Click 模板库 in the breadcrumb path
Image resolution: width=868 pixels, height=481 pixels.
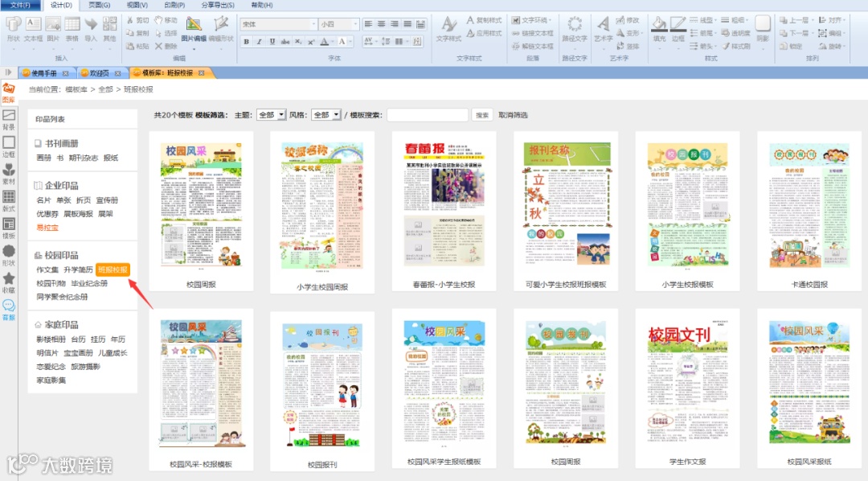tap(76, 89)
